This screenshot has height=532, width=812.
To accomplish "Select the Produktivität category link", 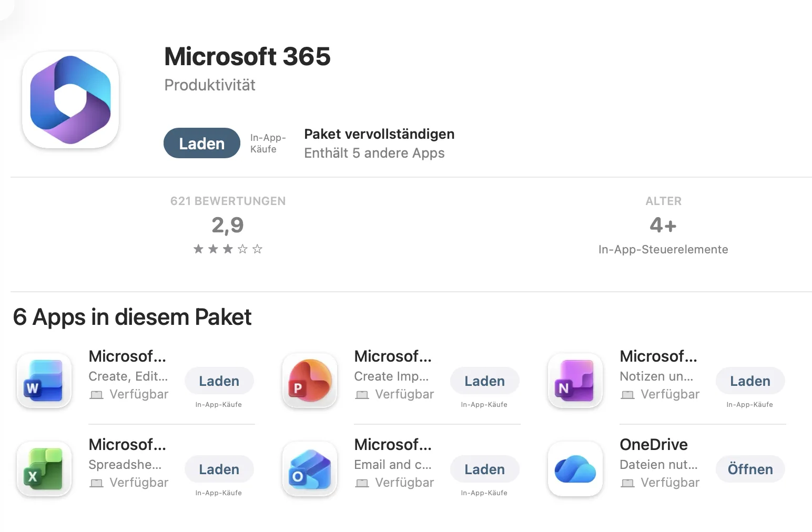I will [x=210, y=85].
